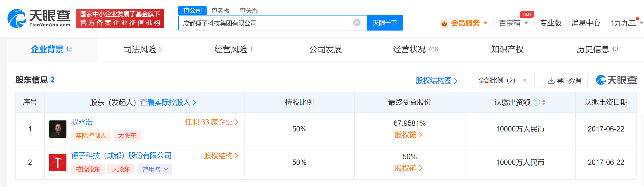Click the TianYanCha logo in header

[x=39, y=18]
